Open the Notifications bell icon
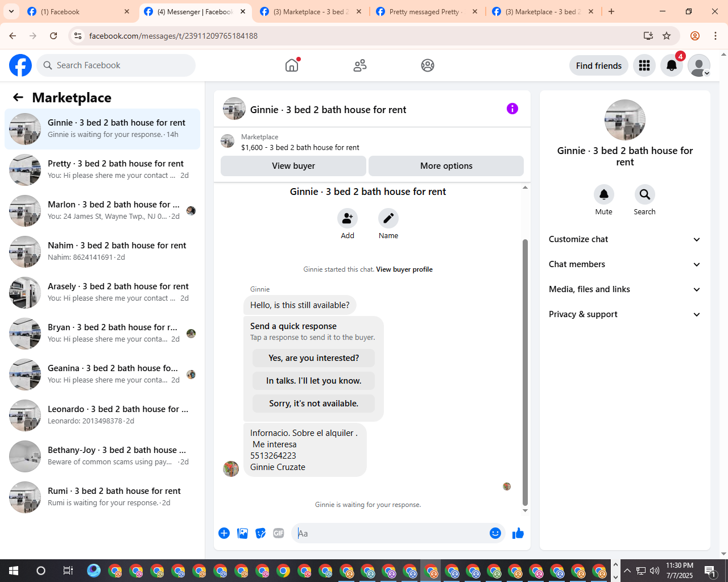This screenshot has width=728, height=582. click(672, 65)
